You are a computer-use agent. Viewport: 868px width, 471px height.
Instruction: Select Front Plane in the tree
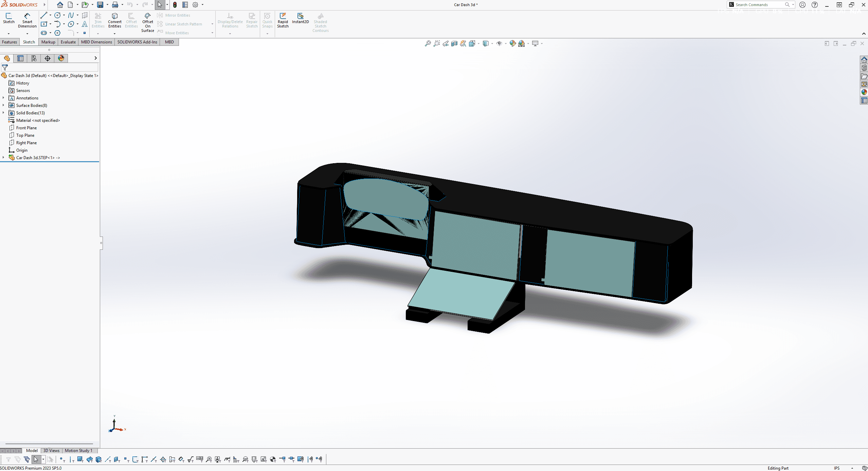point(26,128)
